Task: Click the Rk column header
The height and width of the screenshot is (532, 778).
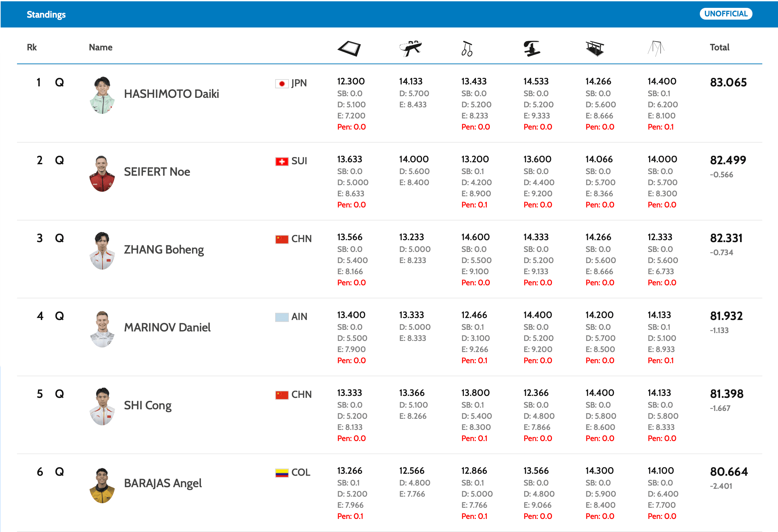Action: pos(32,47)
